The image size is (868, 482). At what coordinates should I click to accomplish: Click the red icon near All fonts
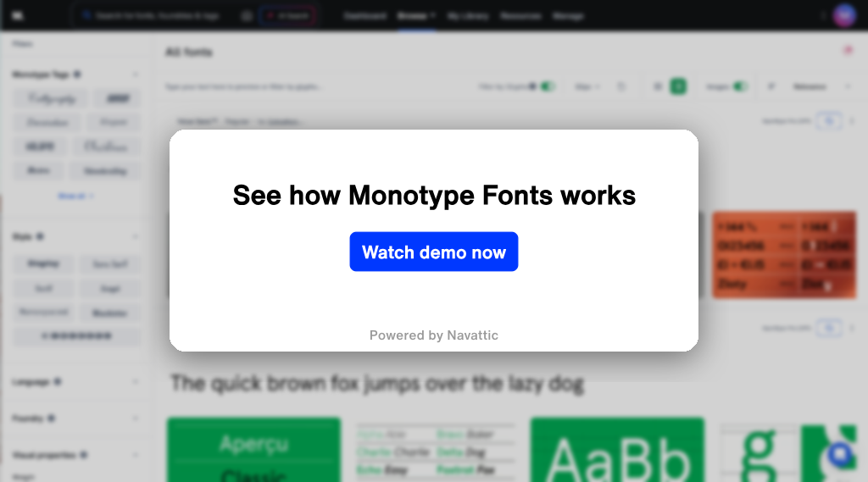point(847,51)
